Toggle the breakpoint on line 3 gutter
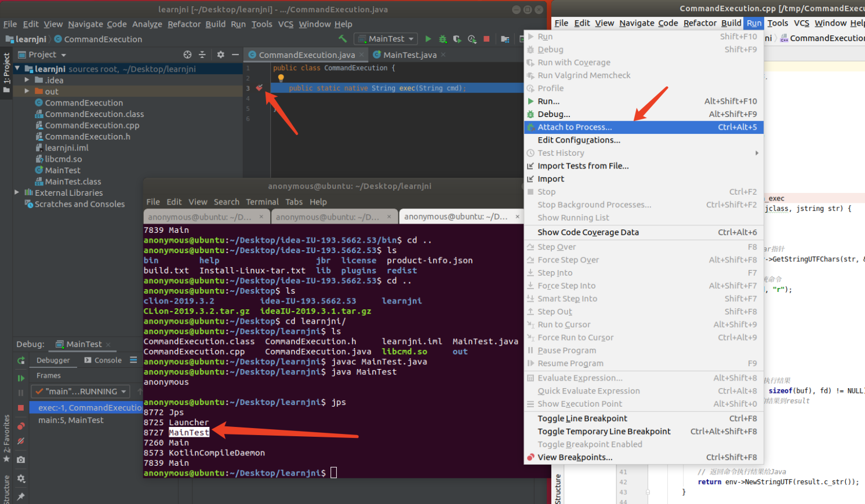 click(x=259, y=88)
